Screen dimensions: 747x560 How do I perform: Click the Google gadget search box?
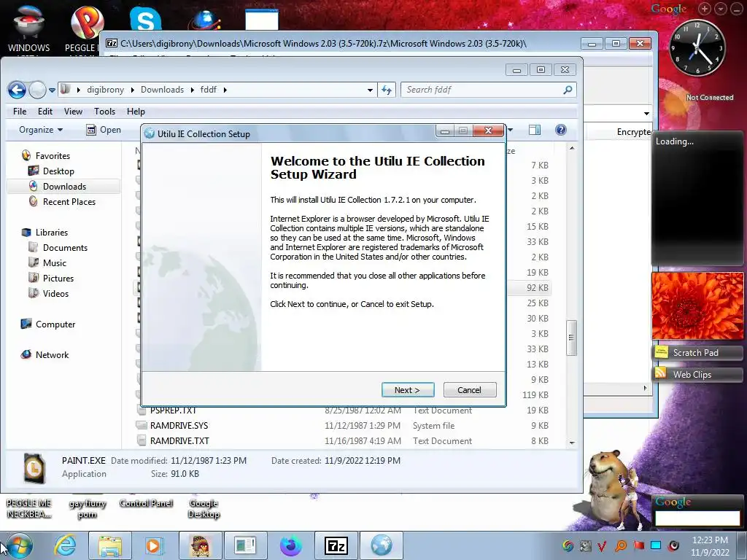coord(697,518)
